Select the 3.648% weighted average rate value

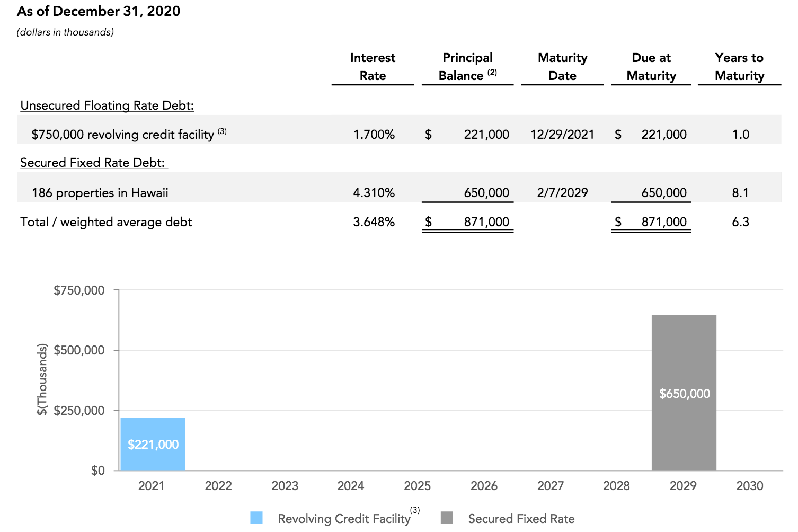375,222
